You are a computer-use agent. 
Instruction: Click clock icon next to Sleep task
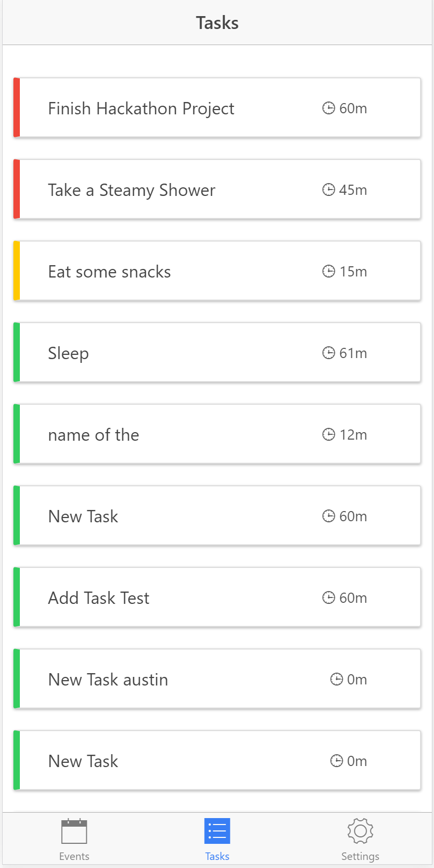coord(328,353)
